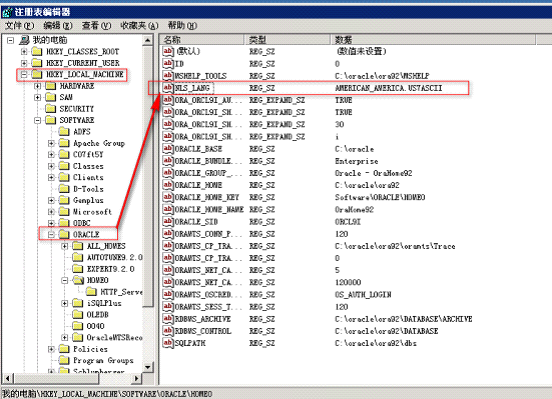Viewport: 552px width, 399px height.
Task: Select the Clients registry key
Action: (x=88, y=177)
